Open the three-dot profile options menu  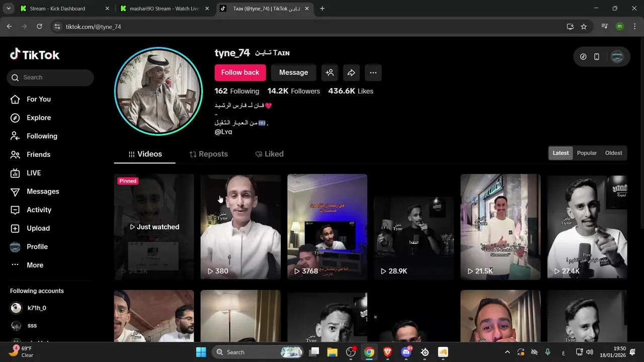point(373,72)
